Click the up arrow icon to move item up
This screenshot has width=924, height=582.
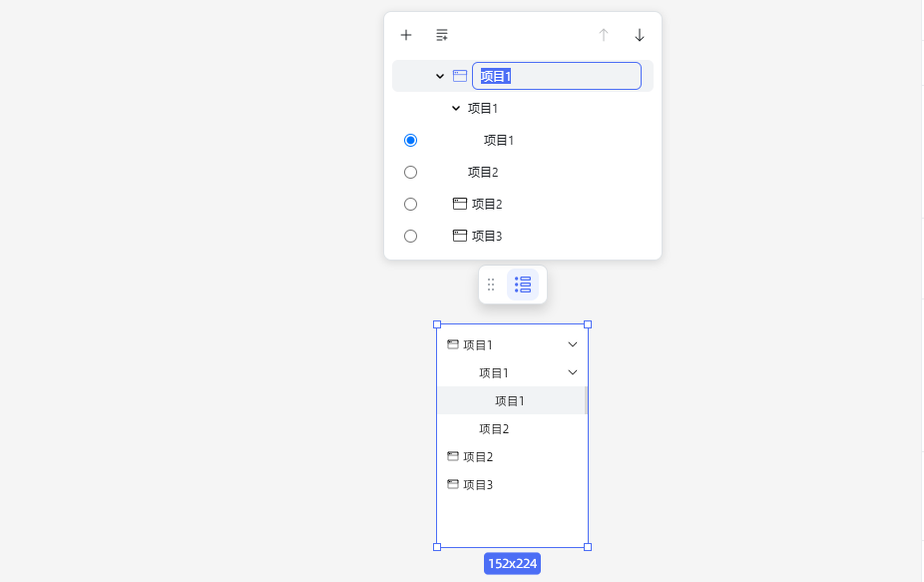[603, 35]
